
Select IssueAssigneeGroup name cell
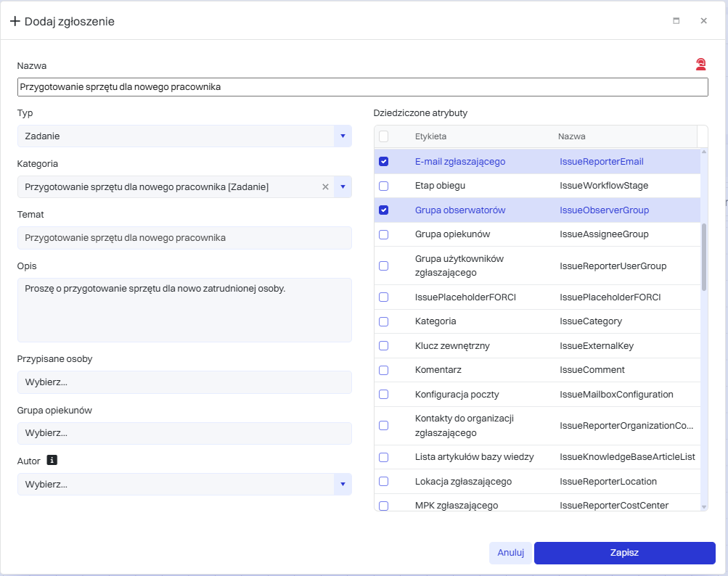(604, 234)
